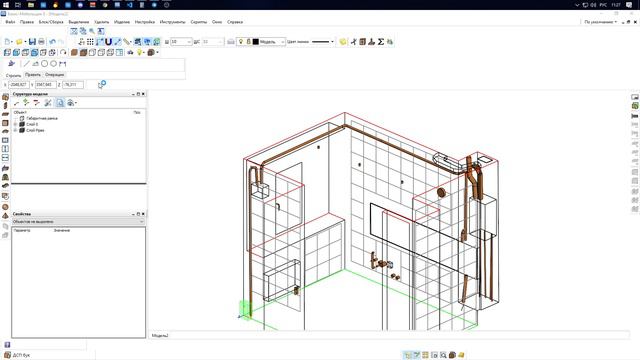Expand the second layer tree node
Viewport: 640px width, 360px height.
pyautogui.click(x=16, y=124)
